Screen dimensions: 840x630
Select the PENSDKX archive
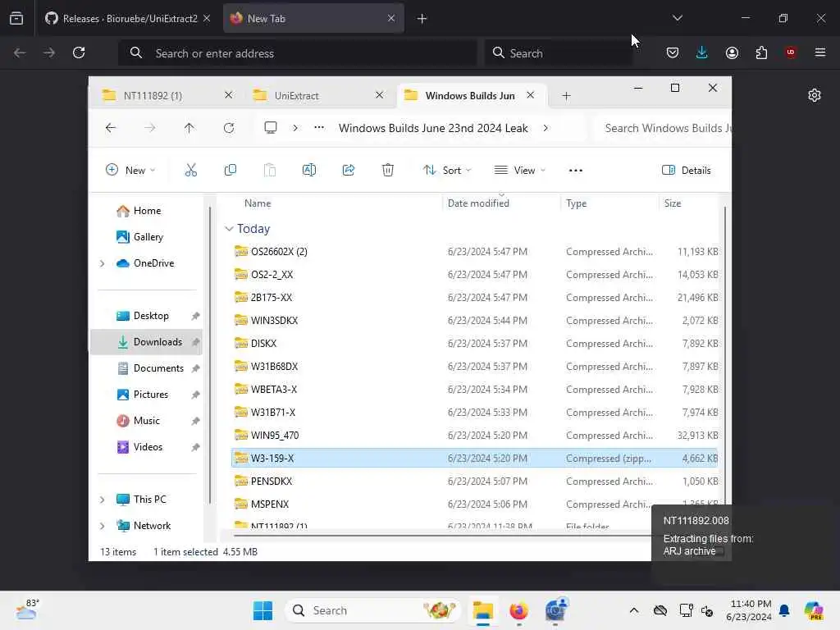[x=474, y=481]
